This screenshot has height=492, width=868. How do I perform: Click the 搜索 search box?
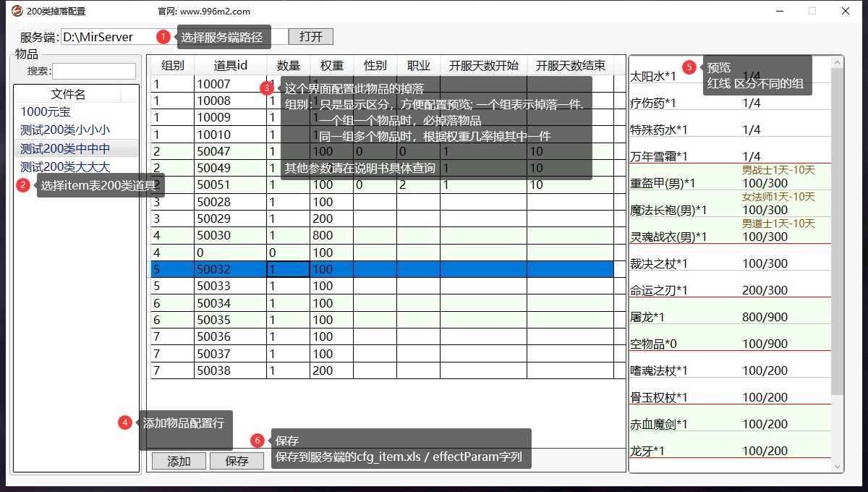pos(93,71)
